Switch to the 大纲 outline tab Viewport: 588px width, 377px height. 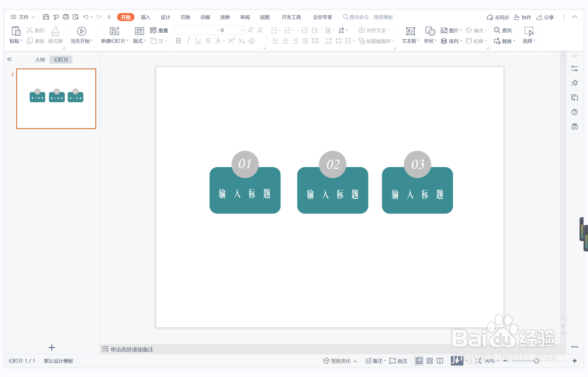click(x=40, y=60)
